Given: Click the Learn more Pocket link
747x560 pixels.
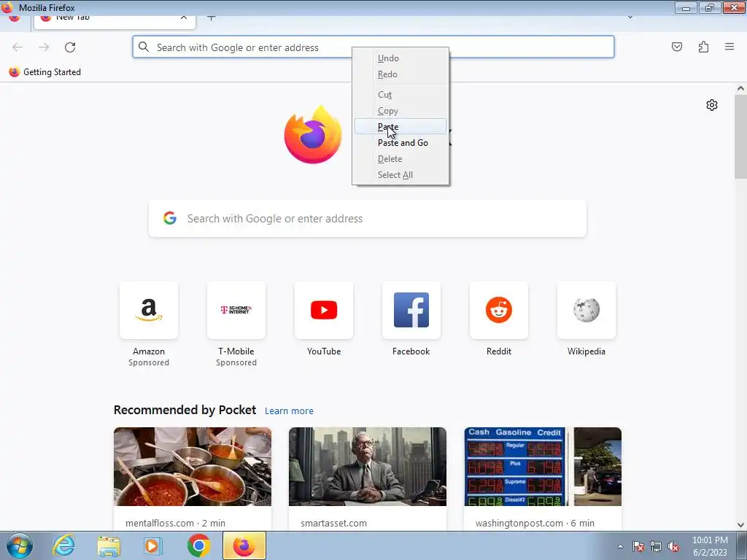Looking at the screenshot, I should [289, 411].
